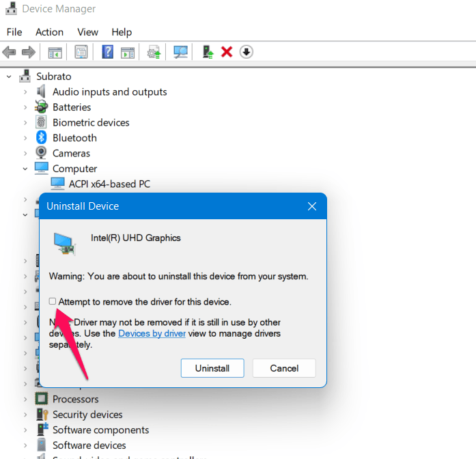
Task: Select the Subrato tree label
Action: pyautogui.click(x=54, y=76)
